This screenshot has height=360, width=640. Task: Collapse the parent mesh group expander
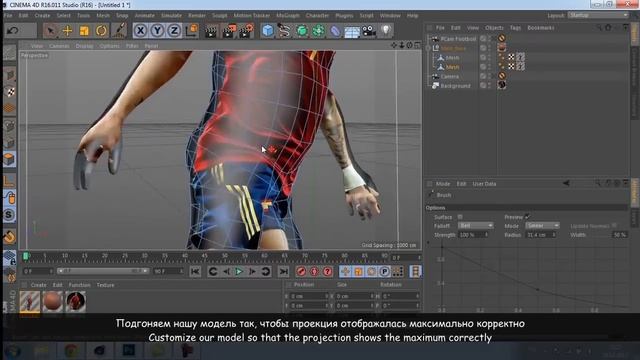point(428,48)
